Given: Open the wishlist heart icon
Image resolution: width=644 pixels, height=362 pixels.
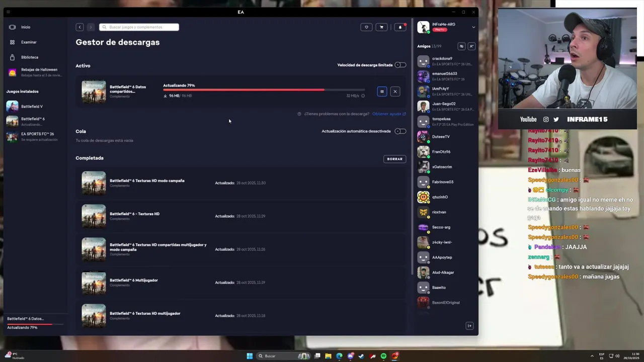Looking at the screenshot, I should (366, 27).
